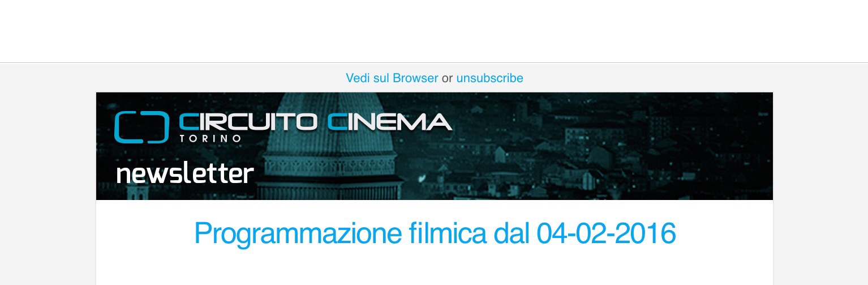This screenshot has height=285, width=868.
Task: Click the blue bracket Circuito Cinema logo icon
Action: tap(141, 127)
